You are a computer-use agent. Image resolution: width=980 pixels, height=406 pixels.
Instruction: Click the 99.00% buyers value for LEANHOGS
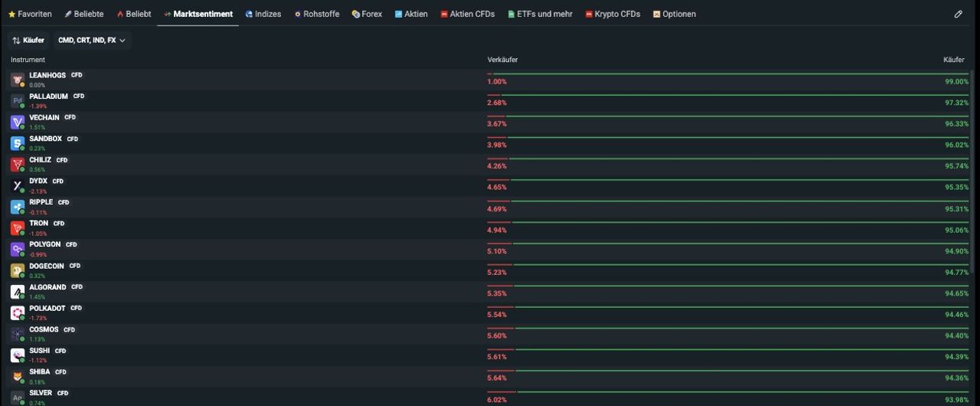956,81
